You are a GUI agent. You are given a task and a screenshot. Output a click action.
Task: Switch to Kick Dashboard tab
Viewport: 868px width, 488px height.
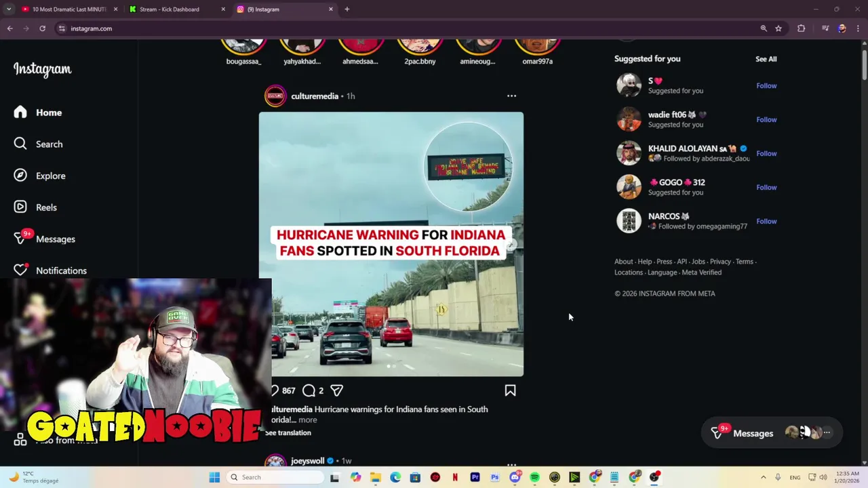(176, 9)
